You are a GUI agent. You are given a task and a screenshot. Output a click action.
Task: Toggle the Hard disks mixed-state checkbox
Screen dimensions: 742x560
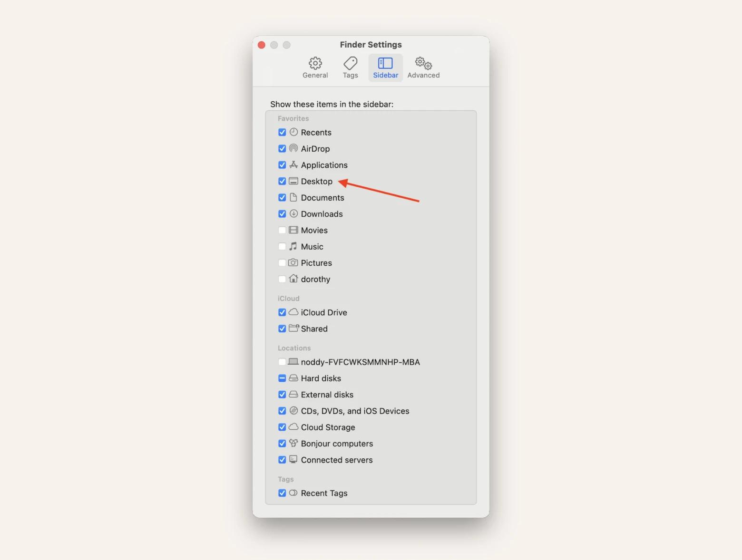[x=282, y=378]
